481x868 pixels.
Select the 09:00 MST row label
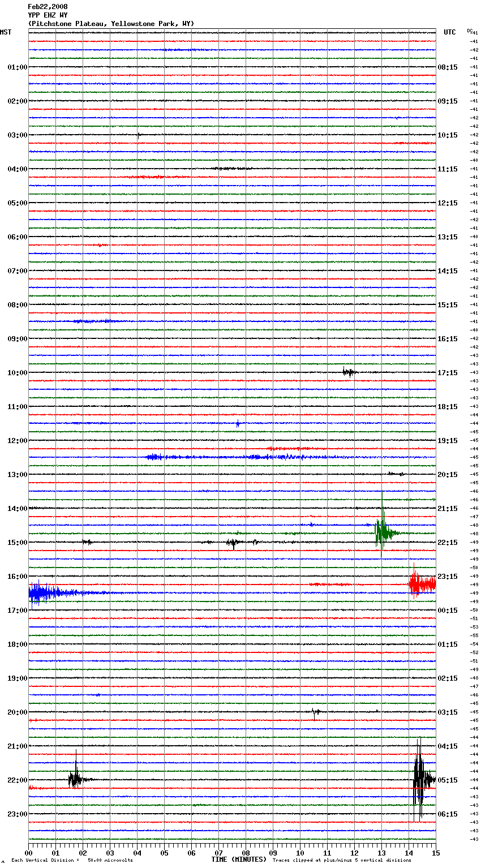click(x=17, y=339)
